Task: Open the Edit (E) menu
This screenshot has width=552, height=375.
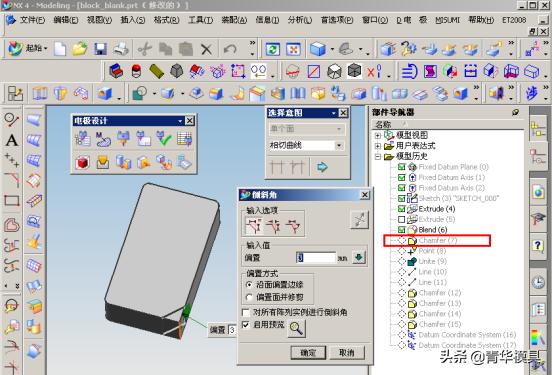Action: 66,20
